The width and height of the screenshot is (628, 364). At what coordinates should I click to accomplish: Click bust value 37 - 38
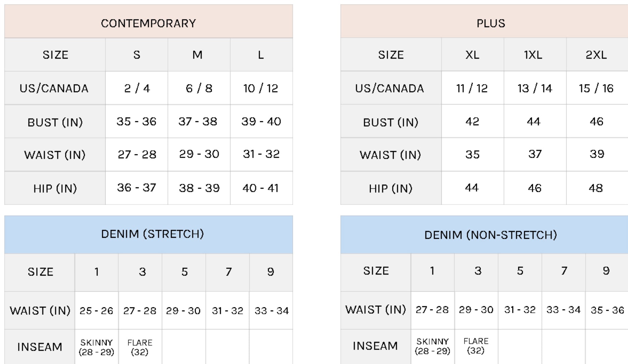pos(199,121)
